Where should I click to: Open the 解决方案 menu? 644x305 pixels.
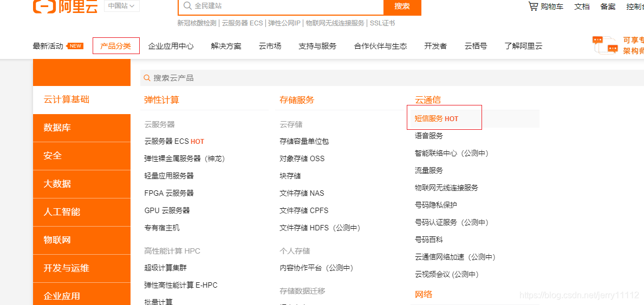226,46
